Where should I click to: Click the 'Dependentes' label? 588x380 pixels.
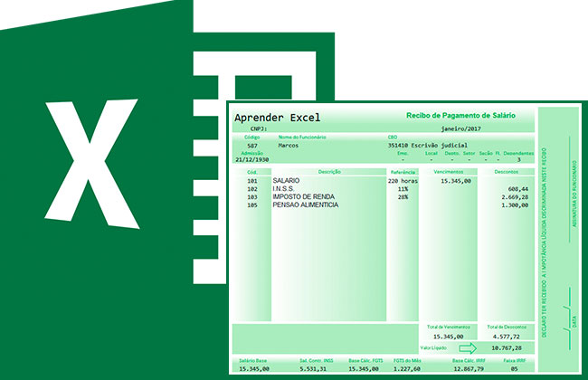click(518, 154)
